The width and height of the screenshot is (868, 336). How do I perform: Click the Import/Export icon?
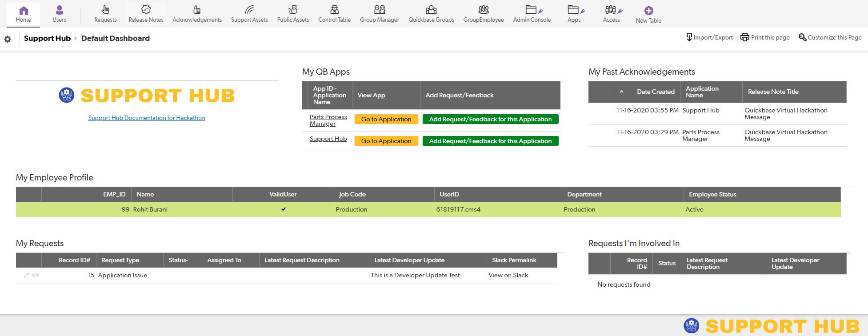tap(689, 37)
